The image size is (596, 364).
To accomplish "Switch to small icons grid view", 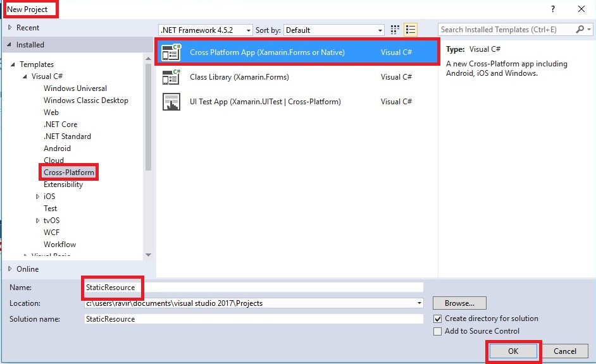I will (x=395, y=30).
